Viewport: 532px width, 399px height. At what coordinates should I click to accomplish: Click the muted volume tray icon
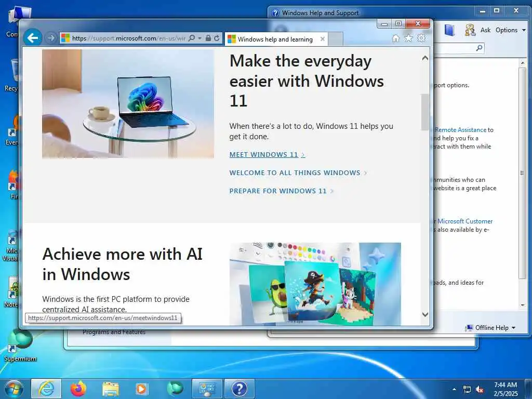(x=480, y=390)
